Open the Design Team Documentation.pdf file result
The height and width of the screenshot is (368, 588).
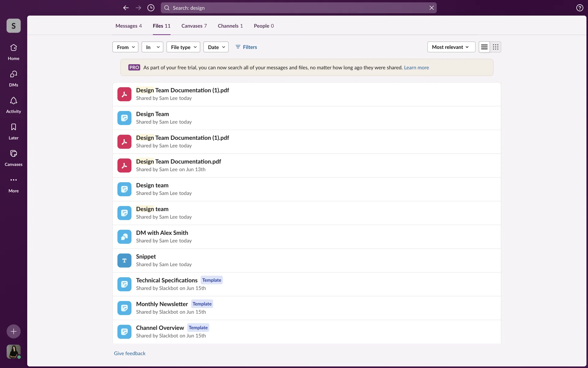pyautogui.click(x=178, y=162)
